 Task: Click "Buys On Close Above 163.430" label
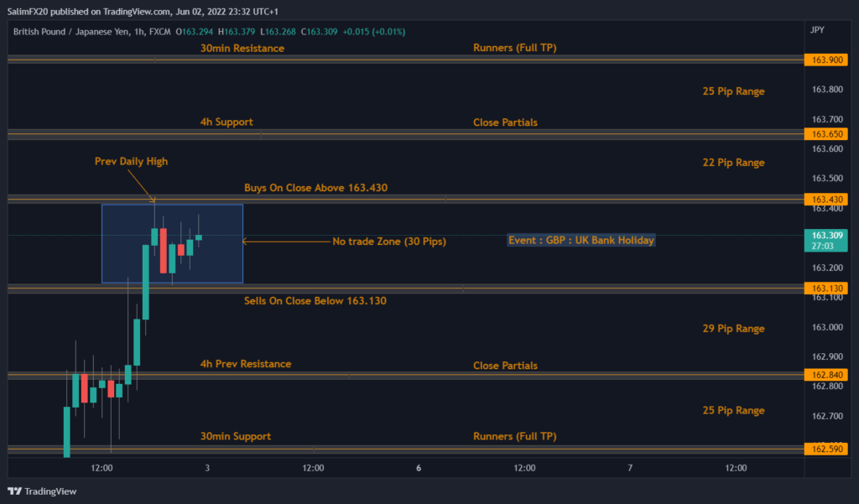pos(315,188)
